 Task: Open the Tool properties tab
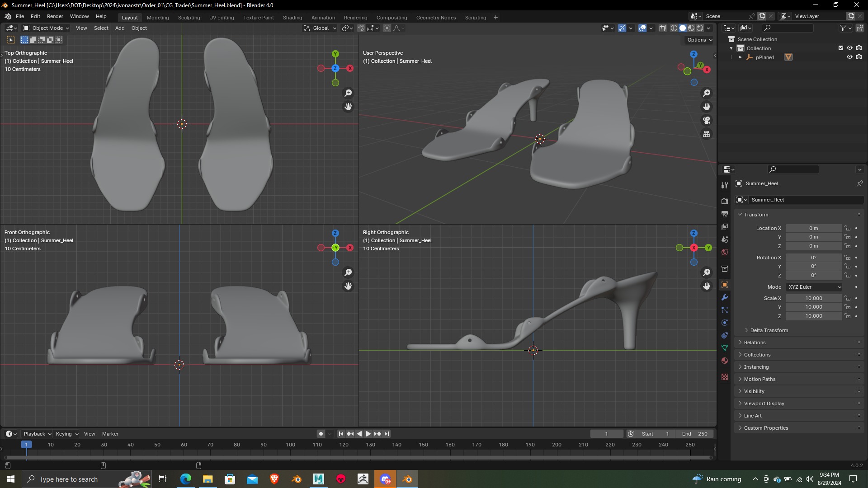click(x=725, y=185)
